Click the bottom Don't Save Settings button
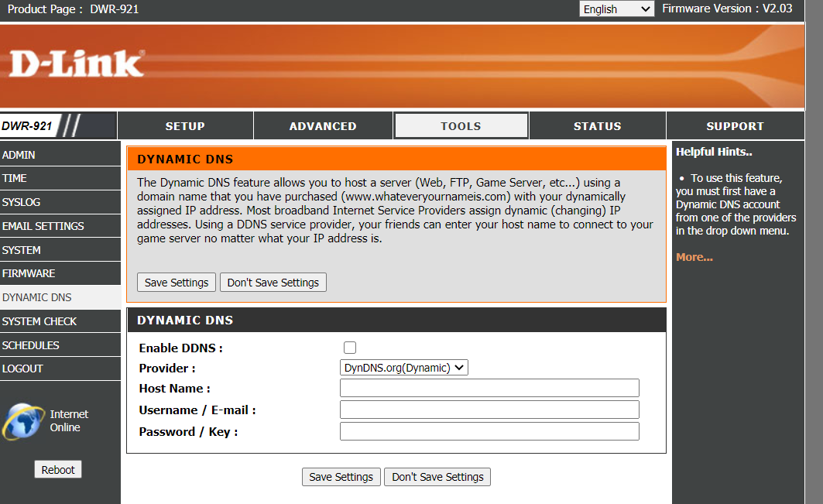This screenshot has height=504, width=823. click(x=437, y=477)
